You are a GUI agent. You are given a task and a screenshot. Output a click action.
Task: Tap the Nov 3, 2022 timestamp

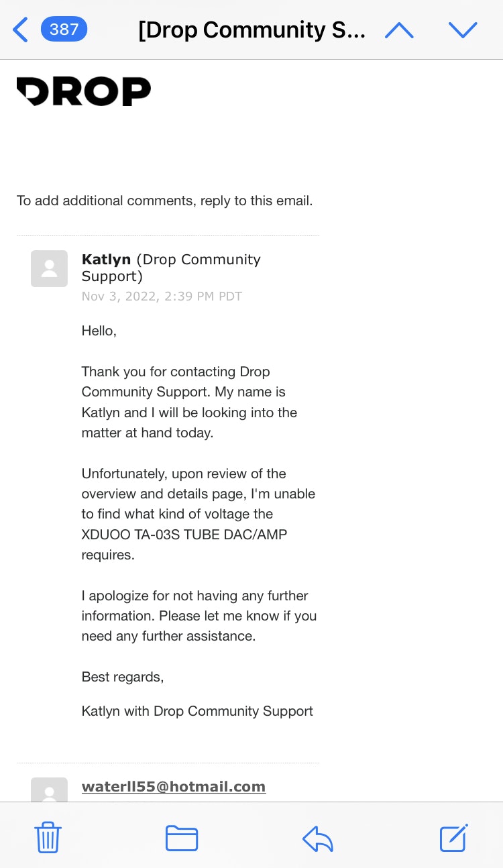point(162,296)
